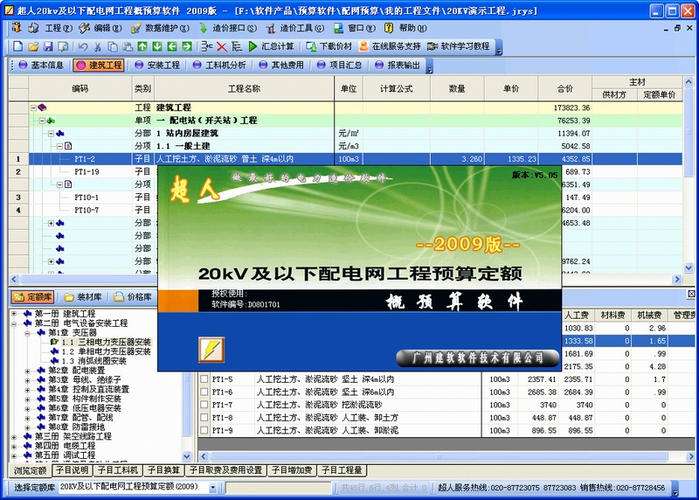Click the Cut scissors icon
Viewport: 699px width, 500px height.
[x=98, y=46]
